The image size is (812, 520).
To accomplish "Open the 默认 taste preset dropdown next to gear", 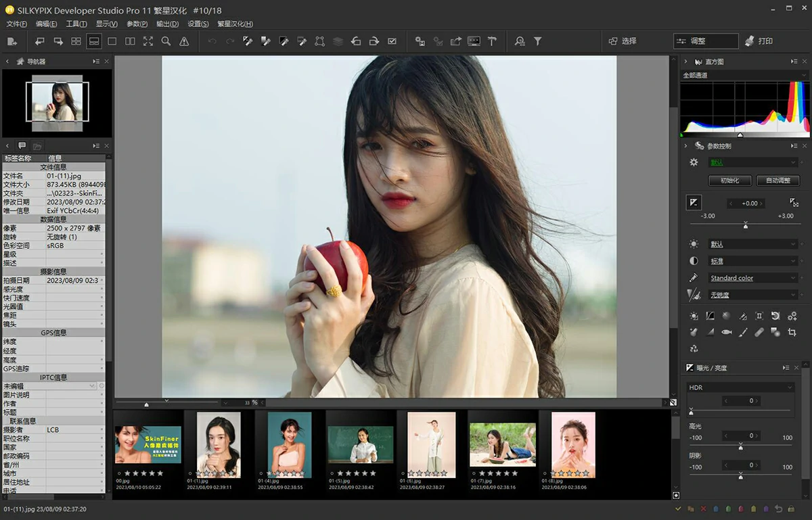I will (753, 162).
